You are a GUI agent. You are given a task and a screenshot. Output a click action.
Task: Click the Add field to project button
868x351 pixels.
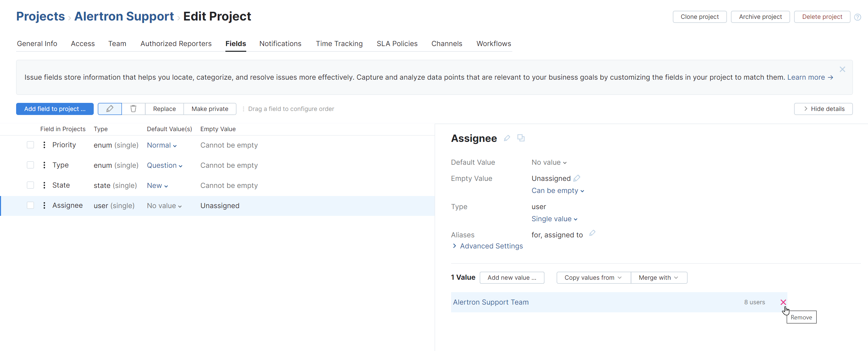click(55, 109)
